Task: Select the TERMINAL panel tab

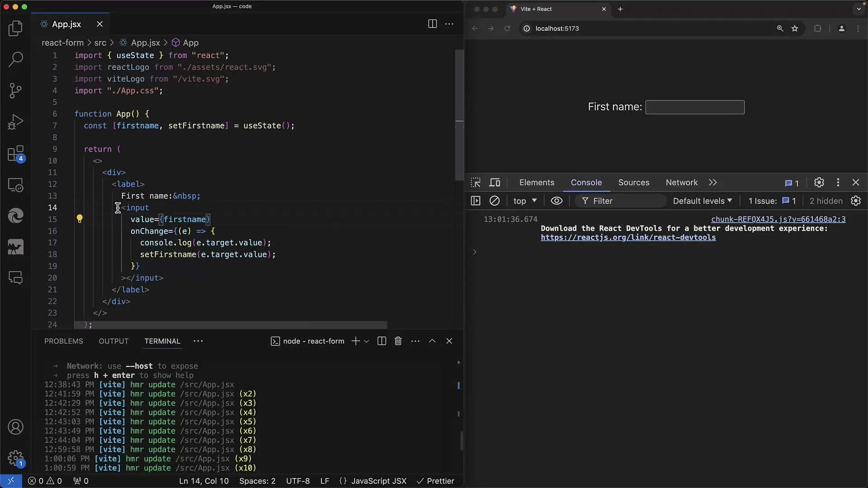Action: tap(162, 341)
